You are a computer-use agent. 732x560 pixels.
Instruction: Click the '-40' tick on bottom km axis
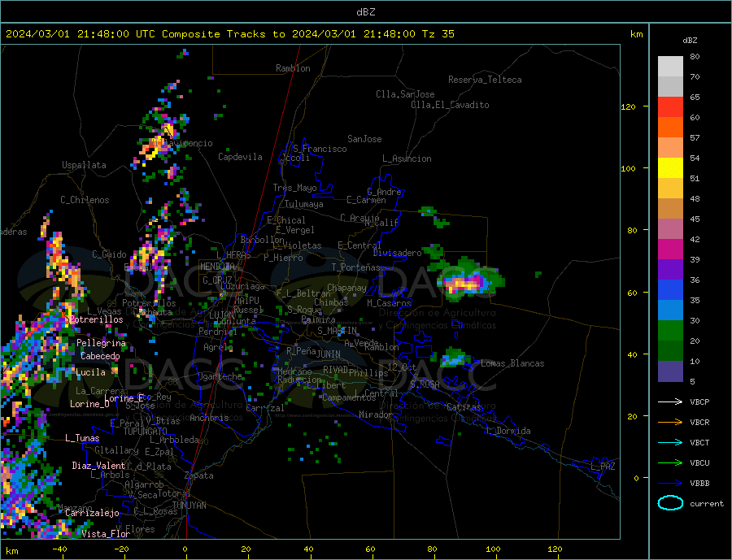[59, 549]
